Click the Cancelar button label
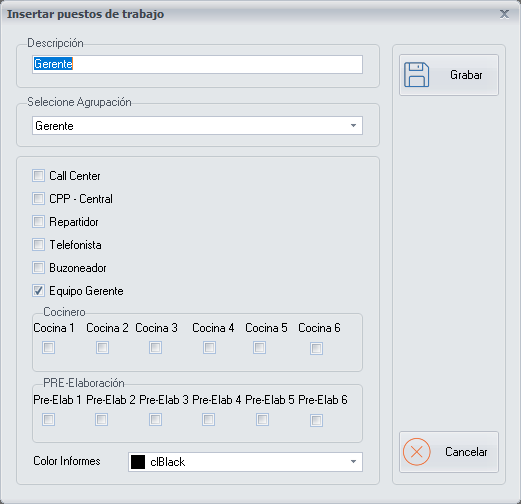 466,452
